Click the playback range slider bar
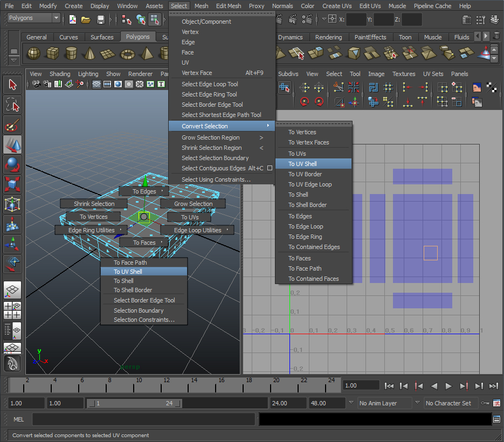This screenshot has height=442, width=504. tap(134, 403)
